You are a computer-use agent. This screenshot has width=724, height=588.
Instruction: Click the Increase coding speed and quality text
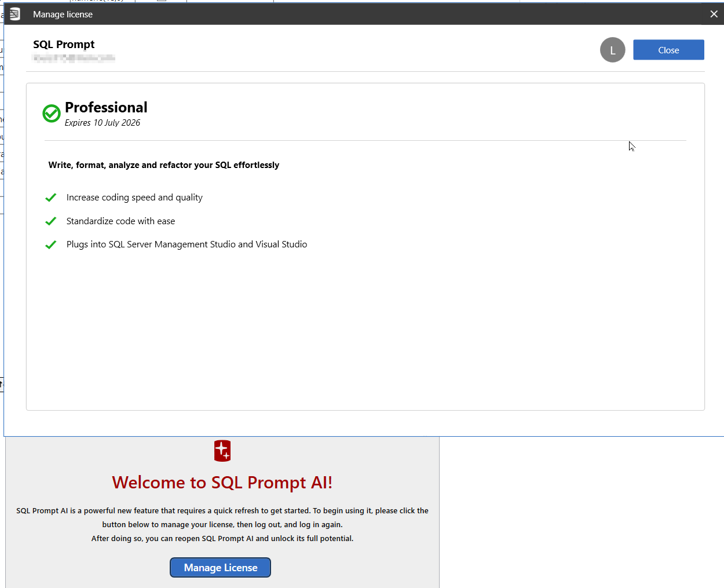pyautogui.click(x=134, y=198)
